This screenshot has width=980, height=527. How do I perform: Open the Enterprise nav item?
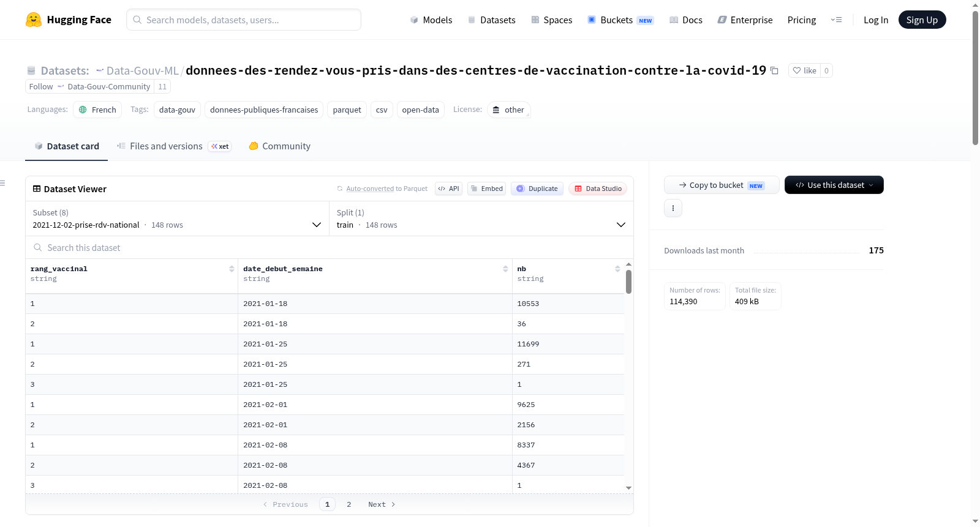tap(745, 20)
